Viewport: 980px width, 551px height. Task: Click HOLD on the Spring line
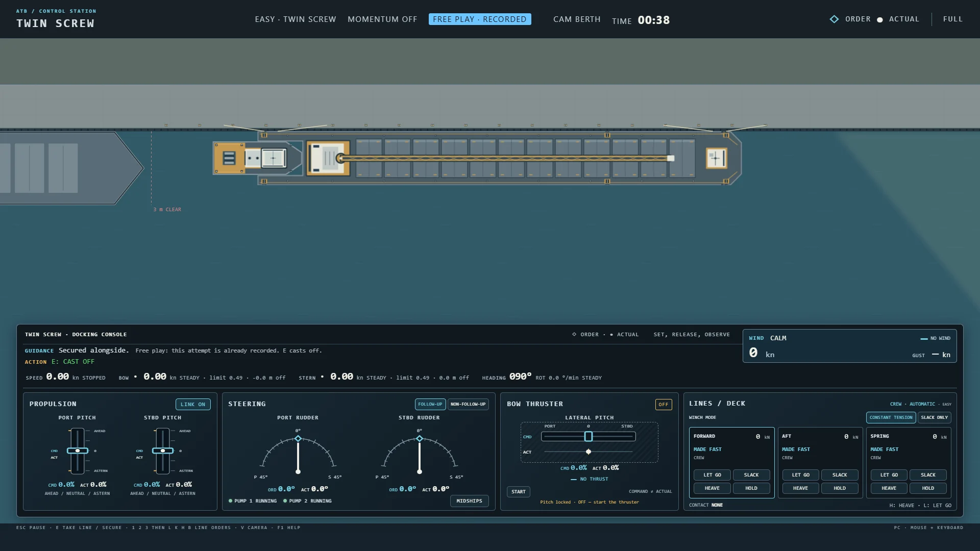928,488
